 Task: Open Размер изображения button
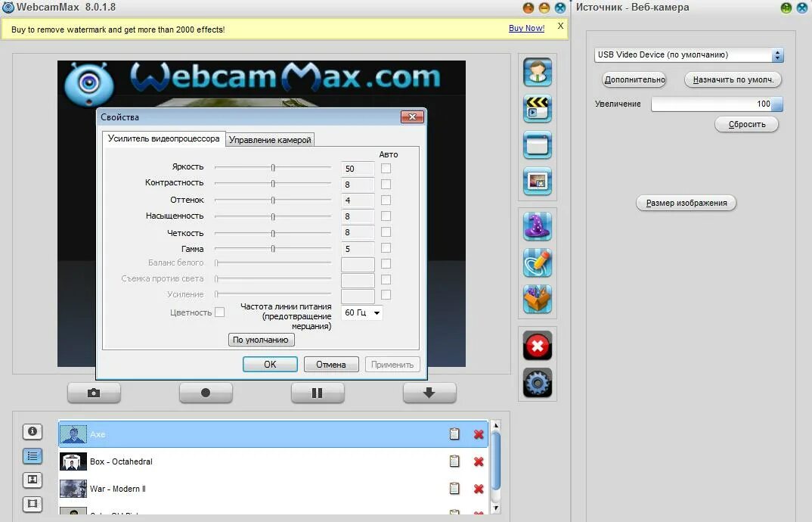click(686, 204)
